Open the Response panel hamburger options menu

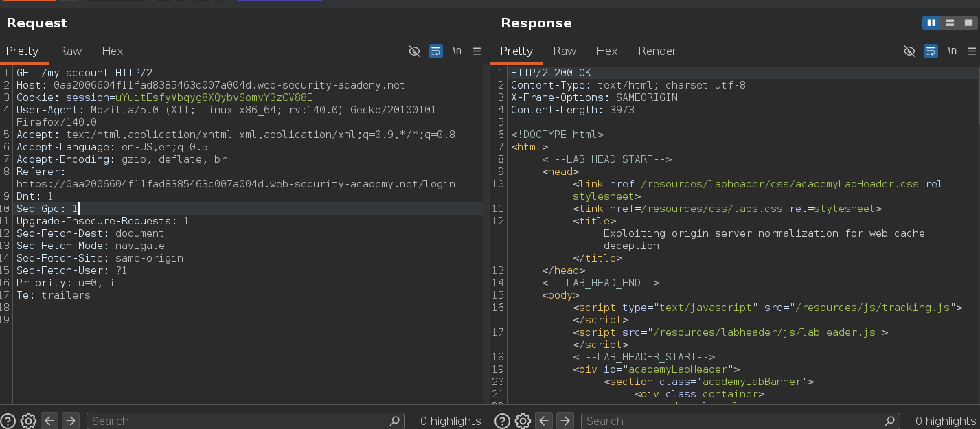tap(972, 51)
